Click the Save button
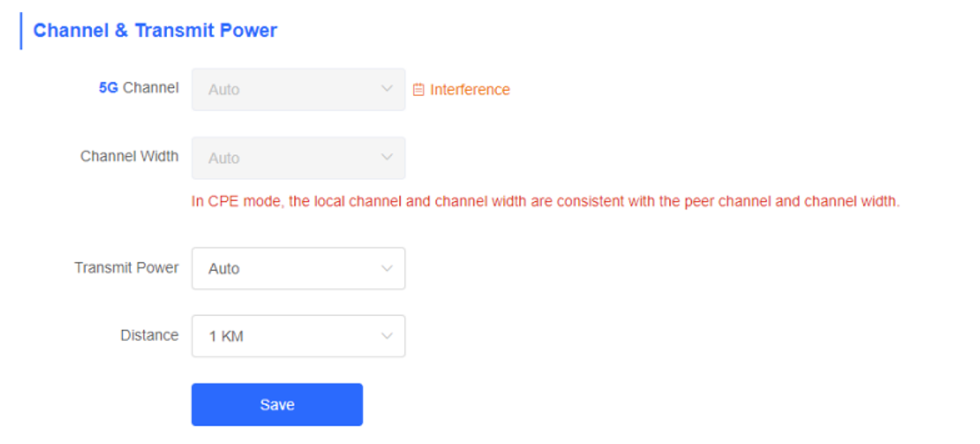 point(277,405)
